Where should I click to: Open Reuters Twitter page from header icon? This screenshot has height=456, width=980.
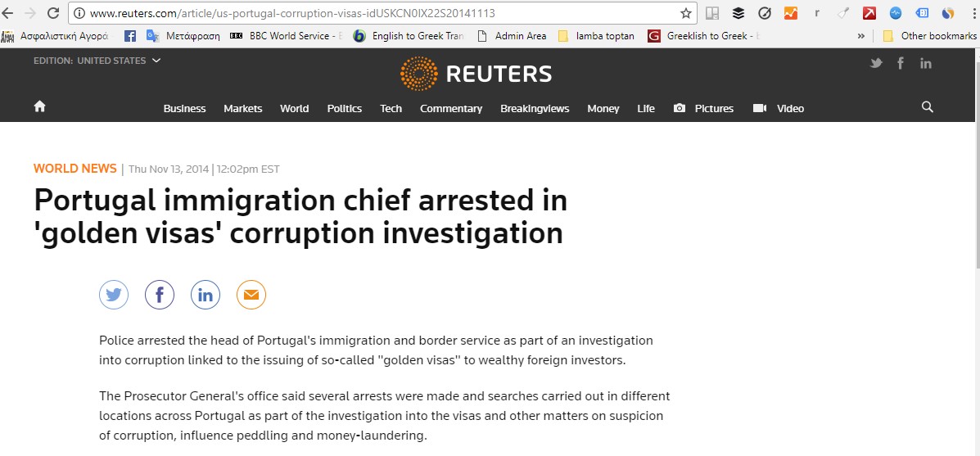[876, 63]
